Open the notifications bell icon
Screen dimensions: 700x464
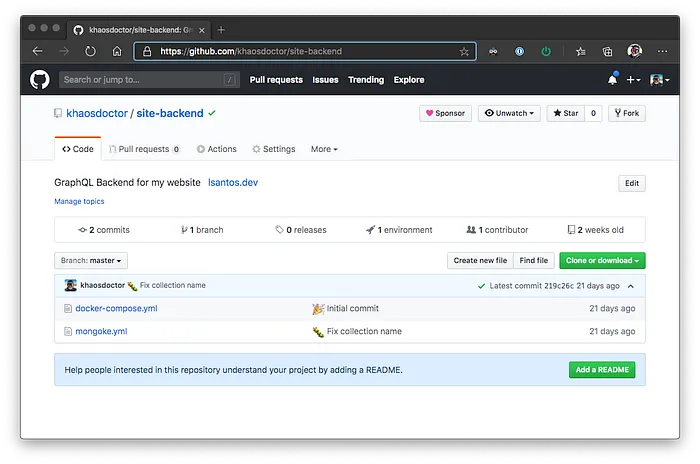pos(612,79)
